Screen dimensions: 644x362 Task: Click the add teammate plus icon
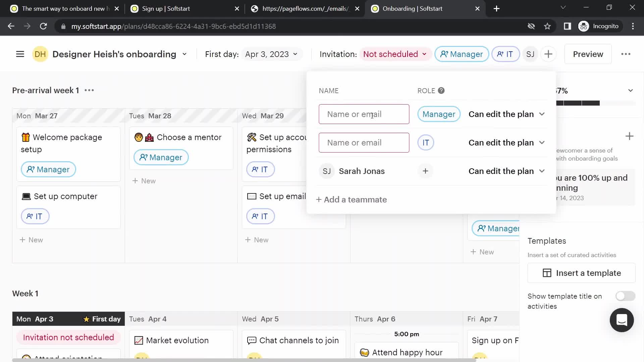click(318, 199)
